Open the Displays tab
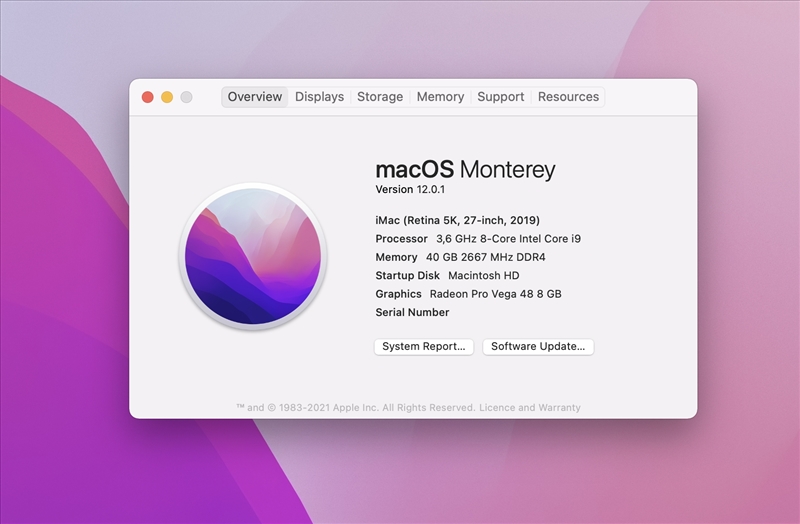800x524 pixels. (x=319, y=97)
